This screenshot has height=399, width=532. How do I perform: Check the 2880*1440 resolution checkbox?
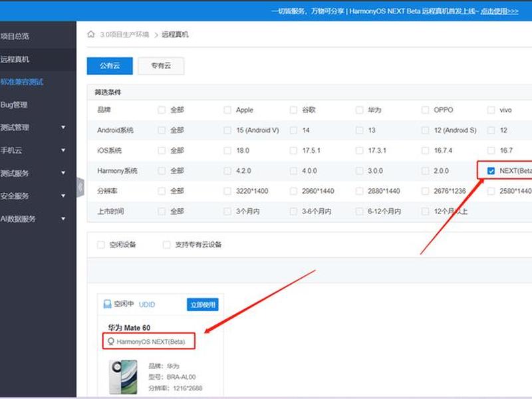[359, 191]
